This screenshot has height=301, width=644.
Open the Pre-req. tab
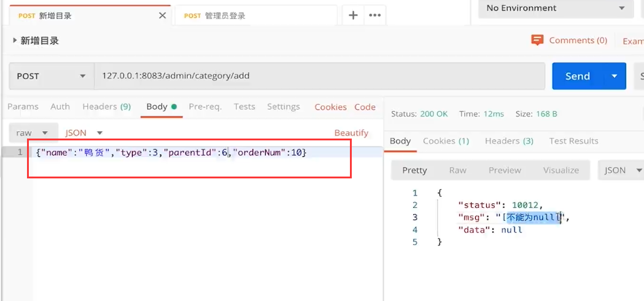tap(206, 107)
